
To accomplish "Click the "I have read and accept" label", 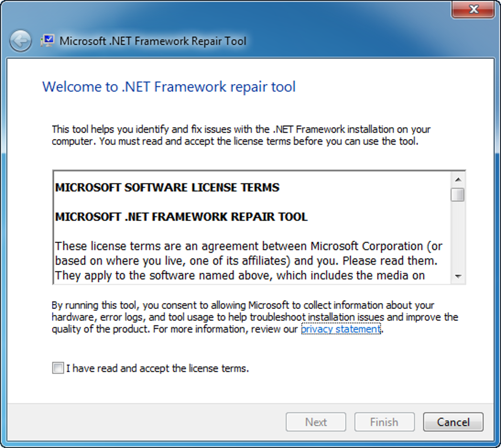I will coord(158,368).
